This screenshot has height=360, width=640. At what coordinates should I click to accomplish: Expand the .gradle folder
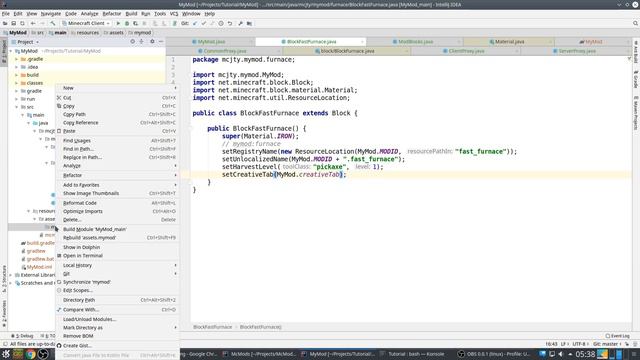(x=17, y=59)
